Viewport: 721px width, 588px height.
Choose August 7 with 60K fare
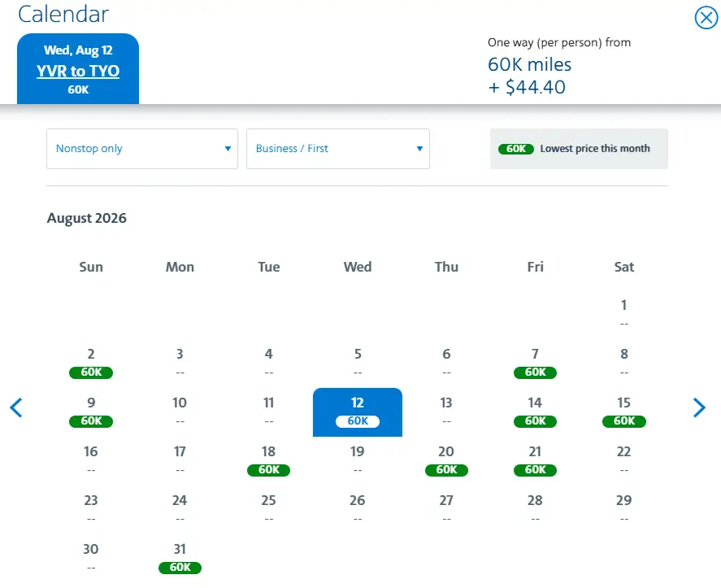click(x=535, y=363)
